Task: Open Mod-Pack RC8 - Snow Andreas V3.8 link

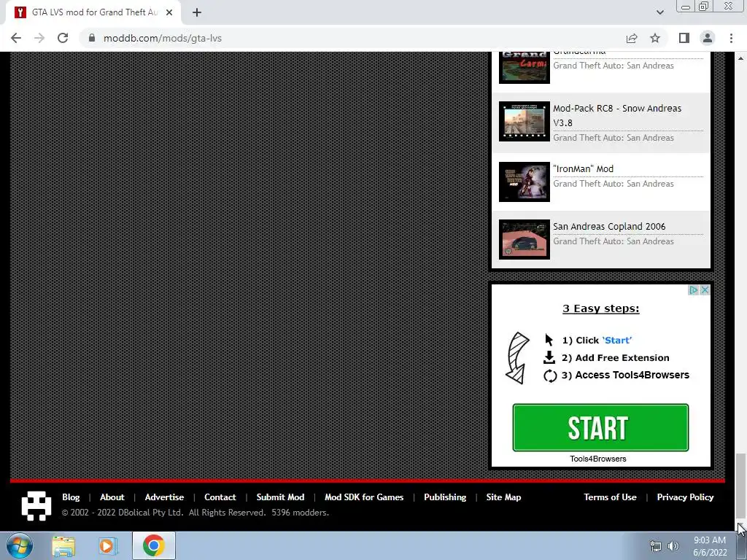Action: click(x=617, y=115)
